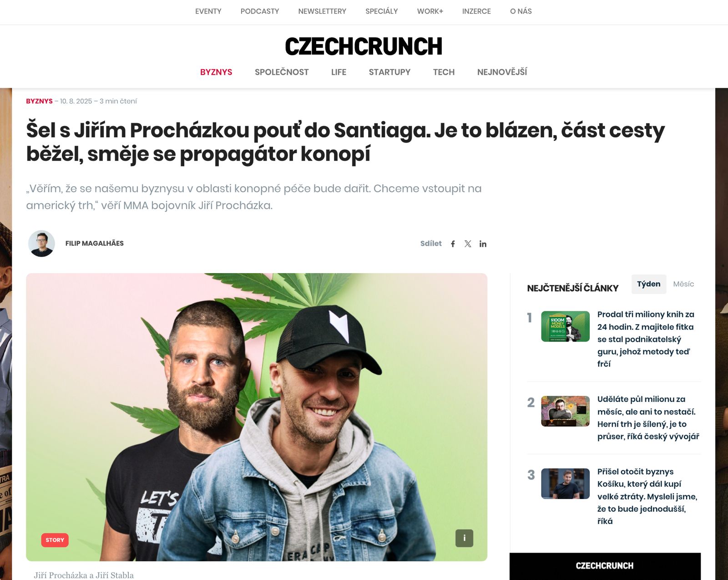Open image info 'i' icon
Image resolution: width=728 pixels, height=580 pixels.
click(464, 538)
